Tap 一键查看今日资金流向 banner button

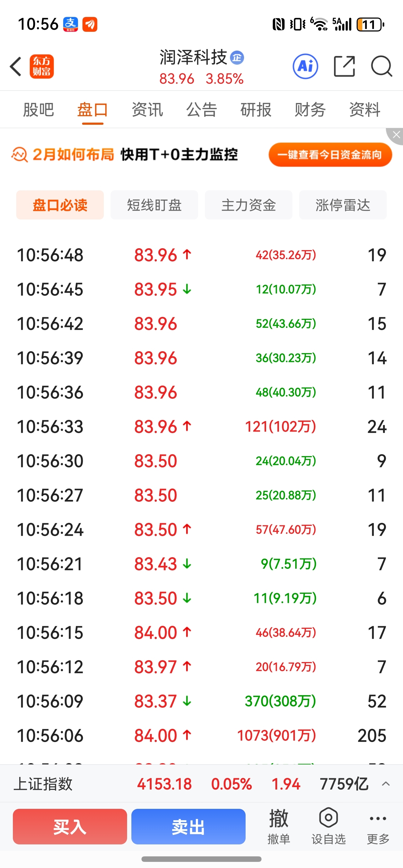(x=330, y=155)
